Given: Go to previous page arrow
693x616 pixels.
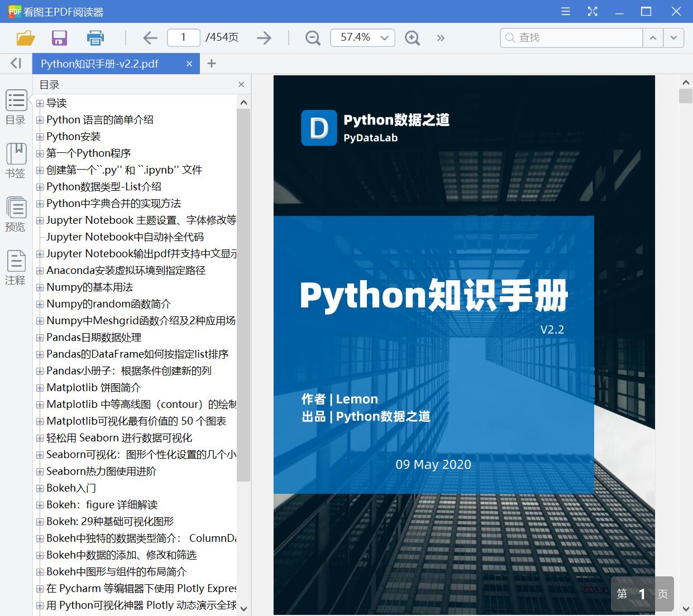Looking at the screenshot, I should click(150, 37).
